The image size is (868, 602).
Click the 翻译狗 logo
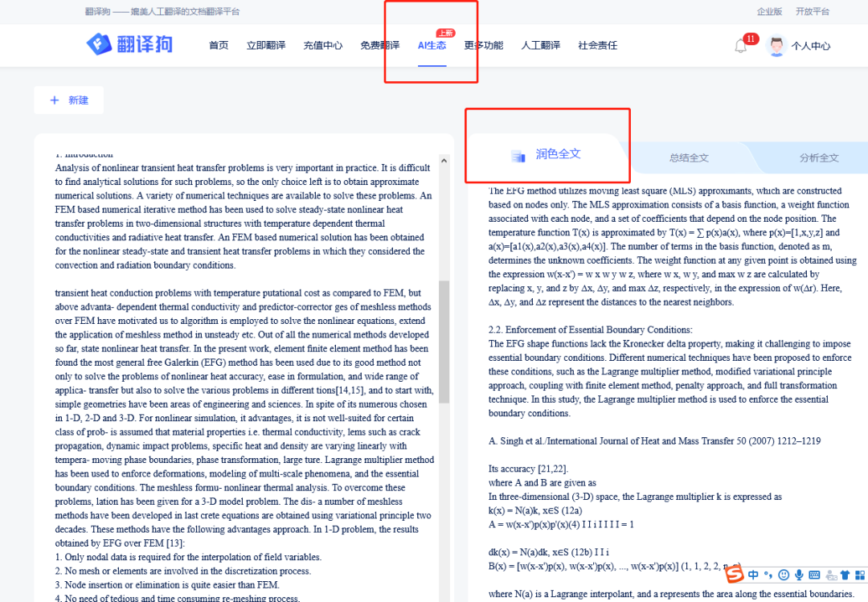pyautogui.click(x=129, y=43)
